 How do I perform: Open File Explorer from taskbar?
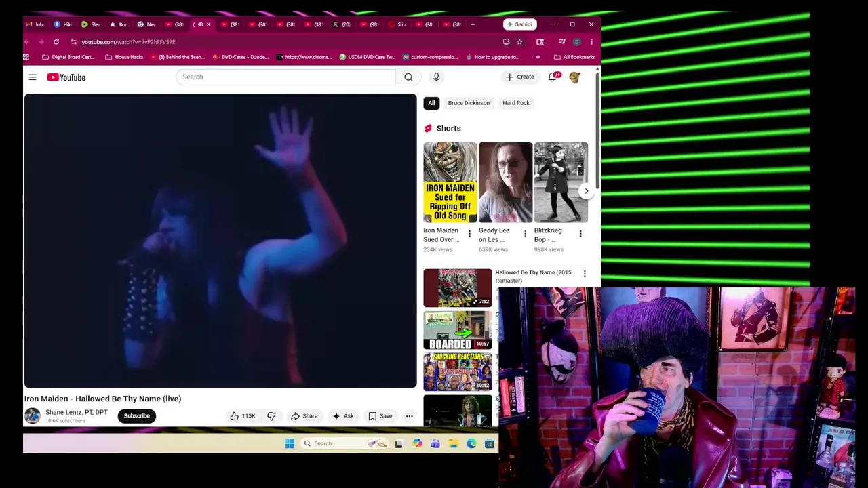[x=453, y=443]
